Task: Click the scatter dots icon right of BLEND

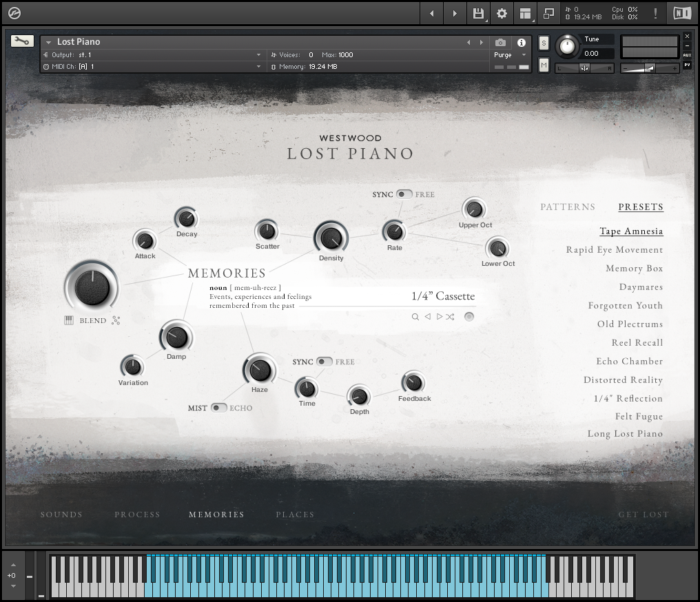Action: (x=116, y=320)
